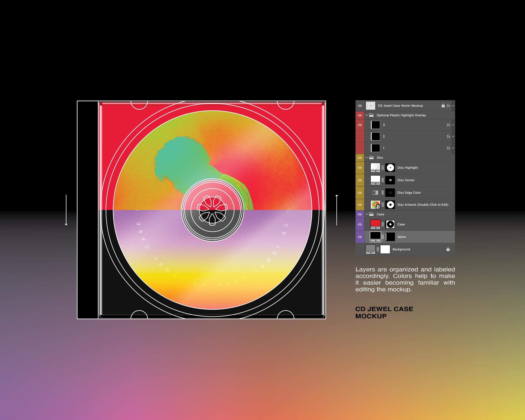Toggle visibility of the Case group

coord(360,214)
